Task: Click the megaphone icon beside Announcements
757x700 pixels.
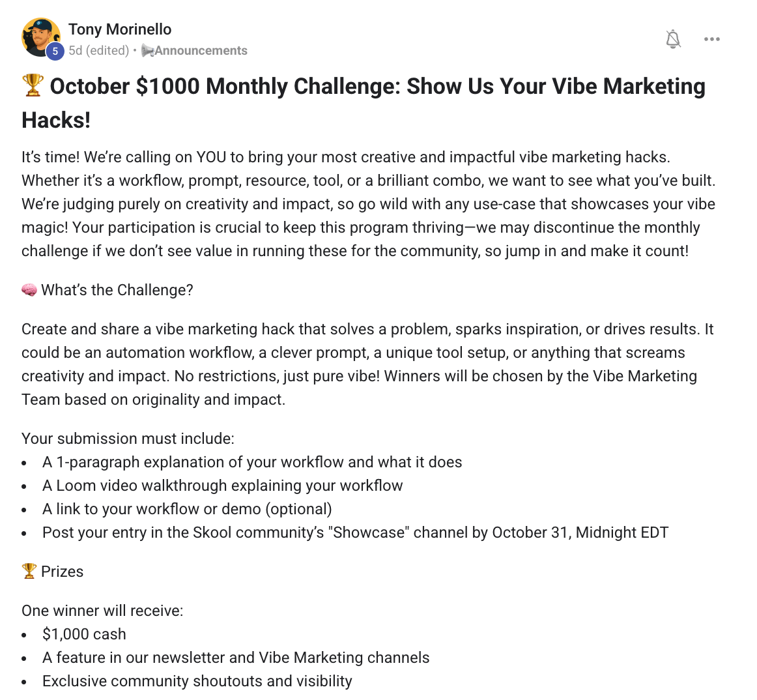Action: pos(147,50)
